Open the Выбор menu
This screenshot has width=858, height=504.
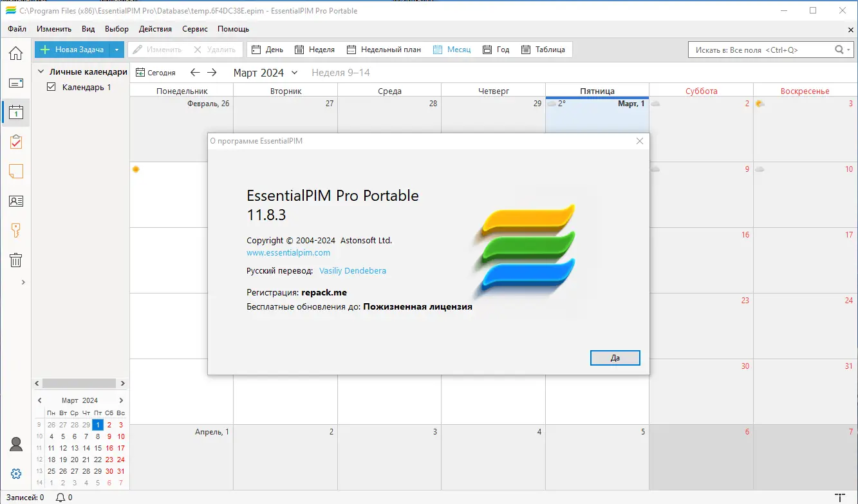(117, 29)
